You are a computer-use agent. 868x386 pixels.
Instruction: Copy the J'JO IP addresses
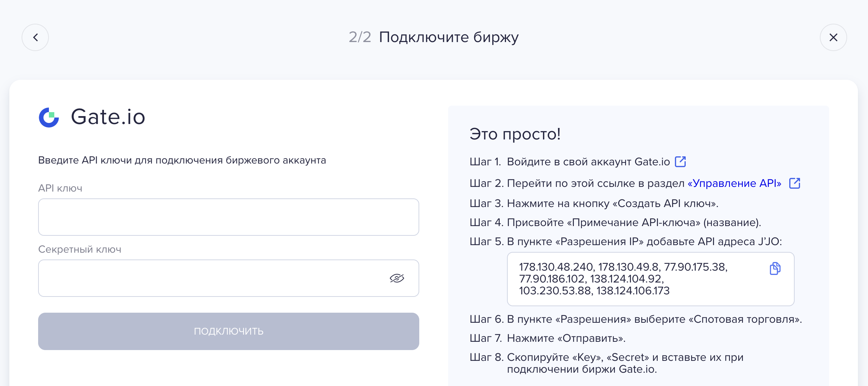tap(775, 268)
